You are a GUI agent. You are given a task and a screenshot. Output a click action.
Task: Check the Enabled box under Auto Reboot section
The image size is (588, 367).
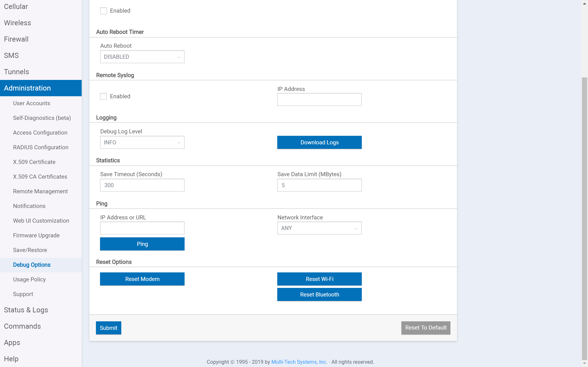104,11
